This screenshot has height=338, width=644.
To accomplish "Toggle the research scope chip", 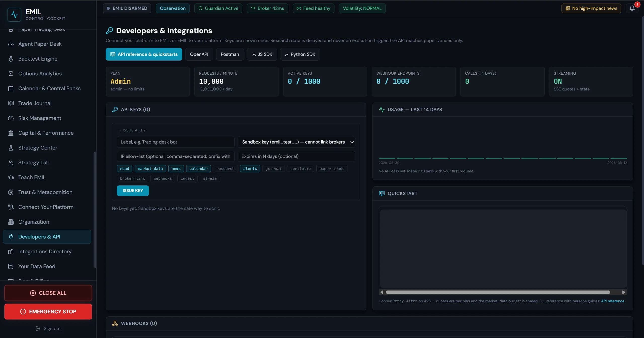I will (225, 169).
